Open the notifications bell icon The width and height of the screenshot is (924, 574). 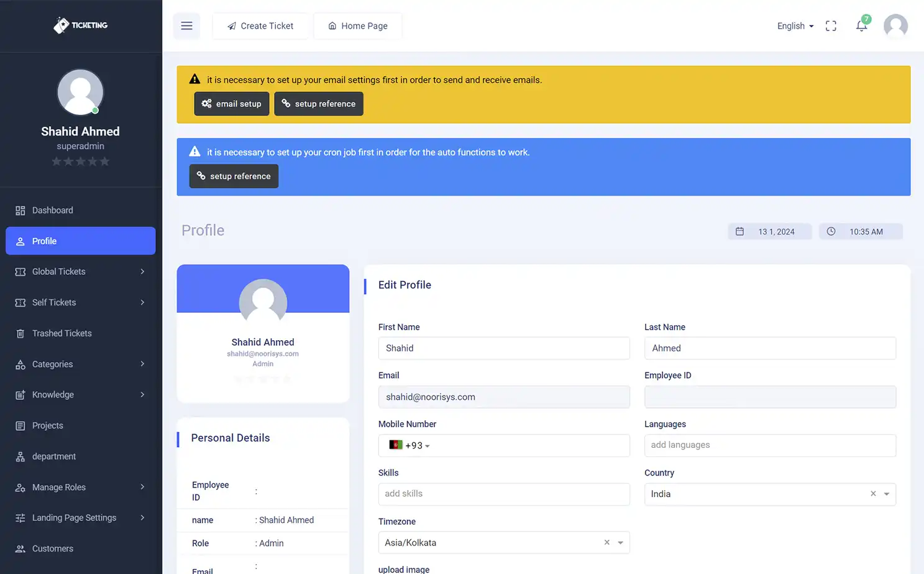(861, 26)
